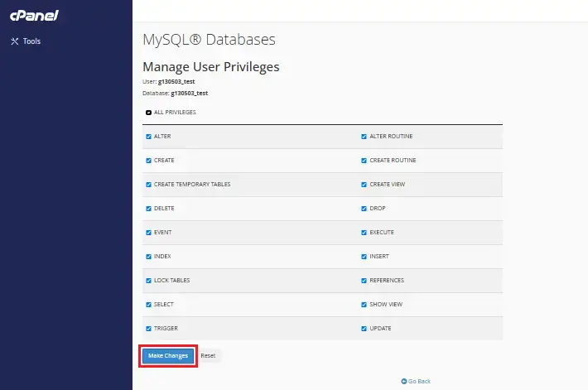Click the database name g130503_test
The height and width of the screenshot is (390, 588).
click(190, 94)
